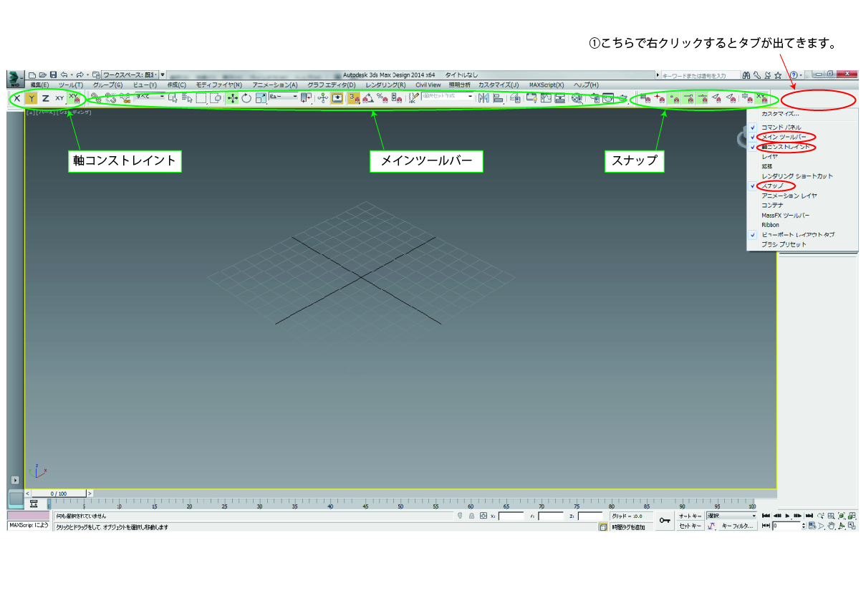Enable レイヤ toolbar in the context menu

pos(770,156)
